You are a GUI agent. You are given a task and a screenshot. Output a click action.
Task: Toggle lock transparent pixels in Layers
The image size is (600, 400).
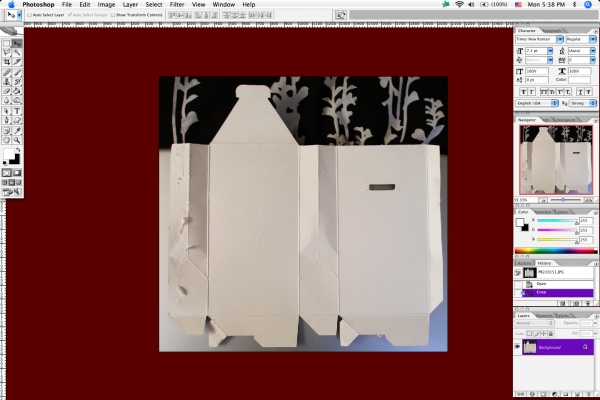pos(529,334)
